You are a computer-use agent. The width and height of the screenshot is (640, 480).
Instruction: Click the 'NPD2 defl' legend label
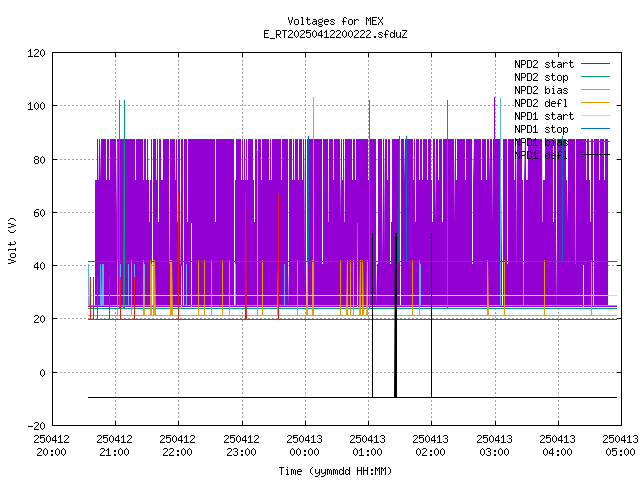(x=541, y=103)
